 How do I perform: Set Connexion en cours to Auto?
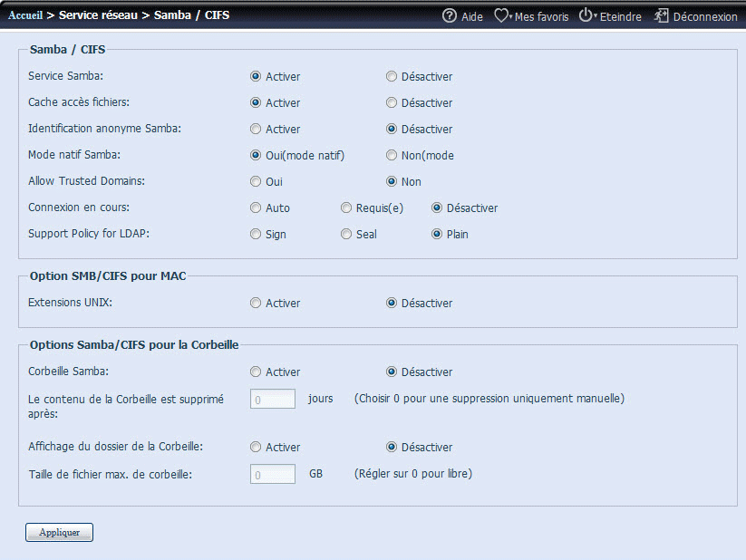[256, 208]
